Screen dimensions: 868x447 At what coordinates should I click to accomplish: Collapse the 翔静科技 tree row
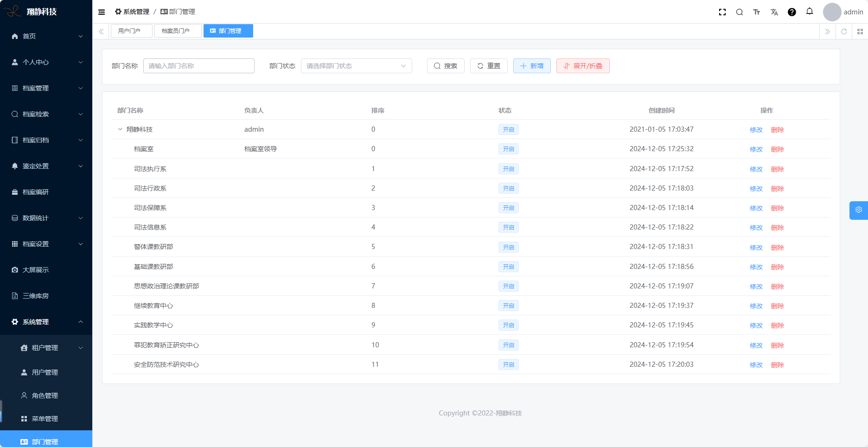click(120, 129)
